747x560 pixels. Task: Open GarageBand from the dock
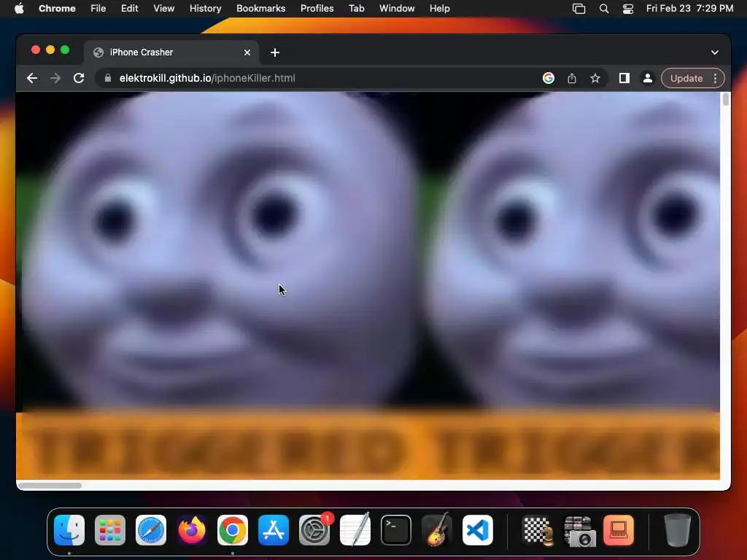[437, 530]
